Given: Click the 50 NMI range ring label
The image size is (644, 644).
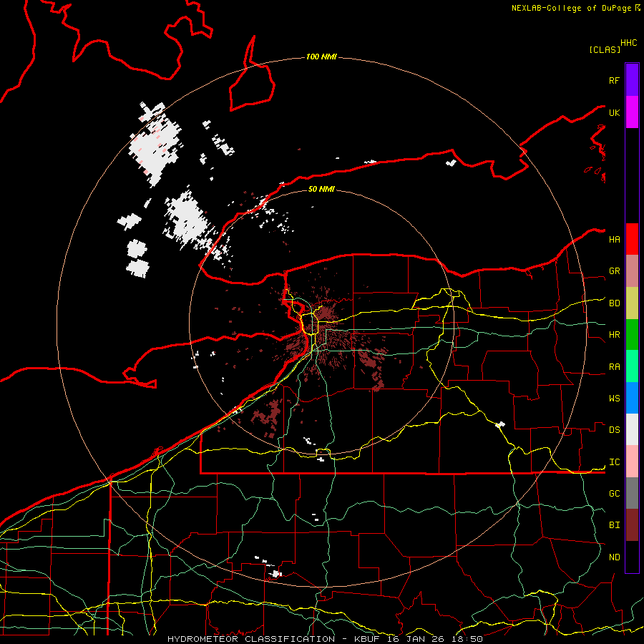Looking at the screenshot, I should 321,189.
